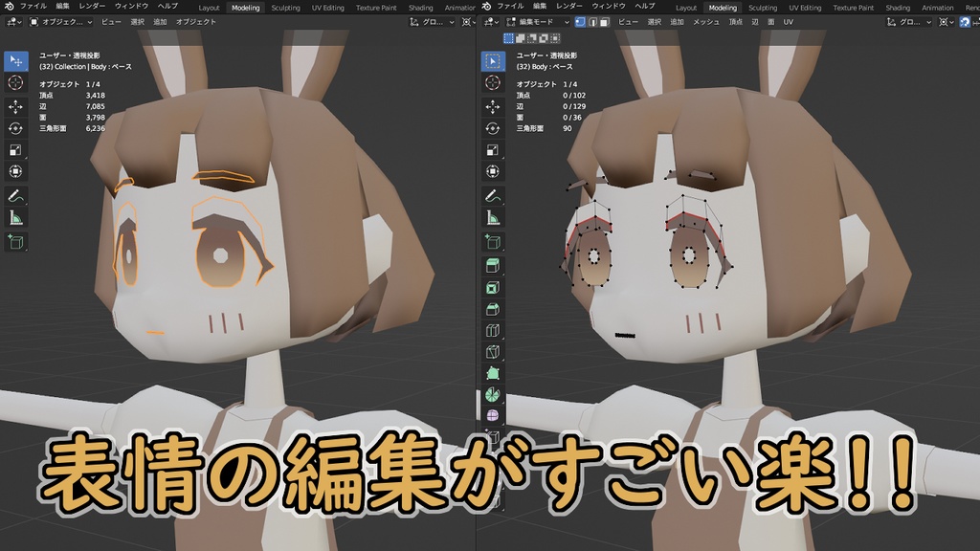Choose the Extrude Region tool
The width and height of the screenshot is (980, 551).
coord(494,266)
